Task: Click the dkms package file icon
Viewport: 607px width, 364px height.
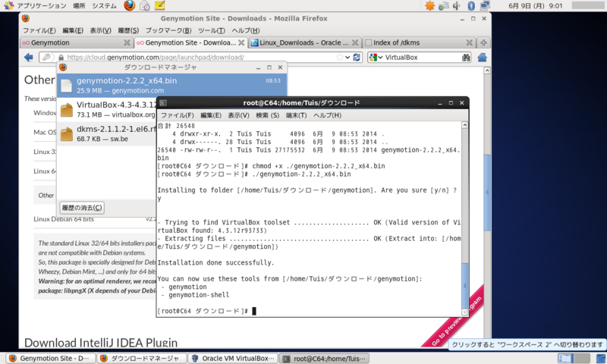Action: point(67,133)
